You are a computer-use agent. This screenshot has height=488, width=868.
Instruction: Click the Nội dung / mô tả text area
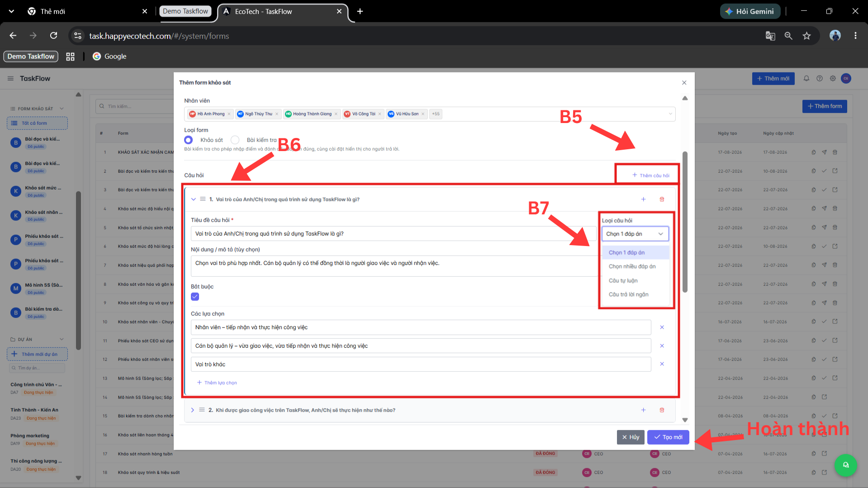tap(394, 266)
